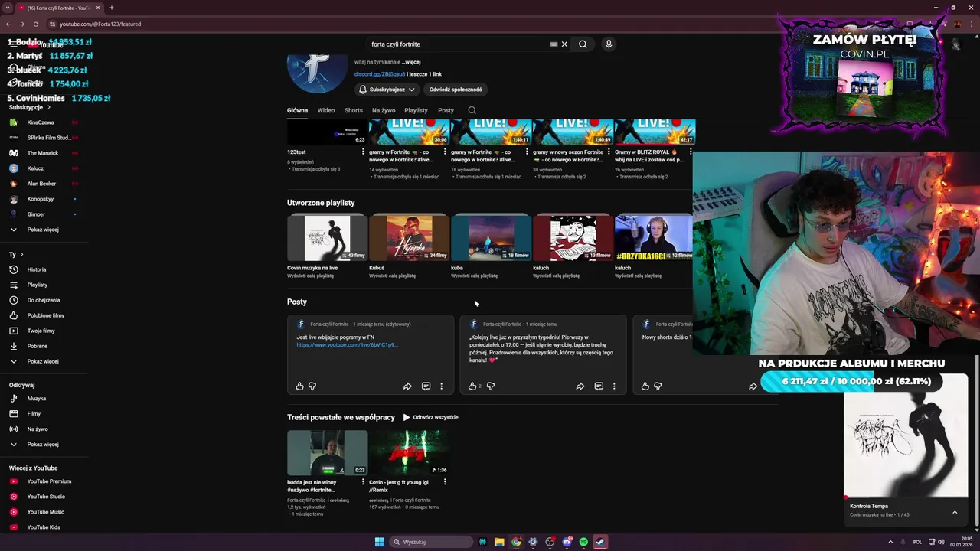
Task: Switch to the Playlisty channel tab
Action: pyautogui.click(x=416, y=110)
